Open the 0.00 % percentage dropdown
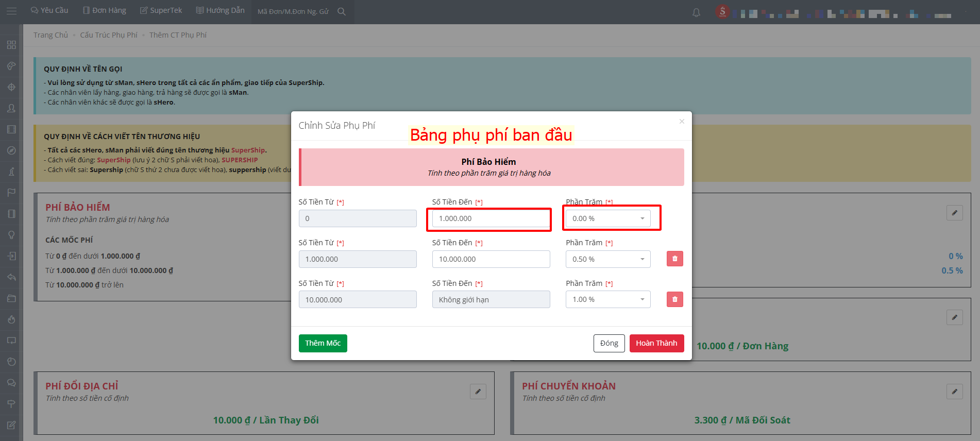980x441 pixels. tap(608, 218)
